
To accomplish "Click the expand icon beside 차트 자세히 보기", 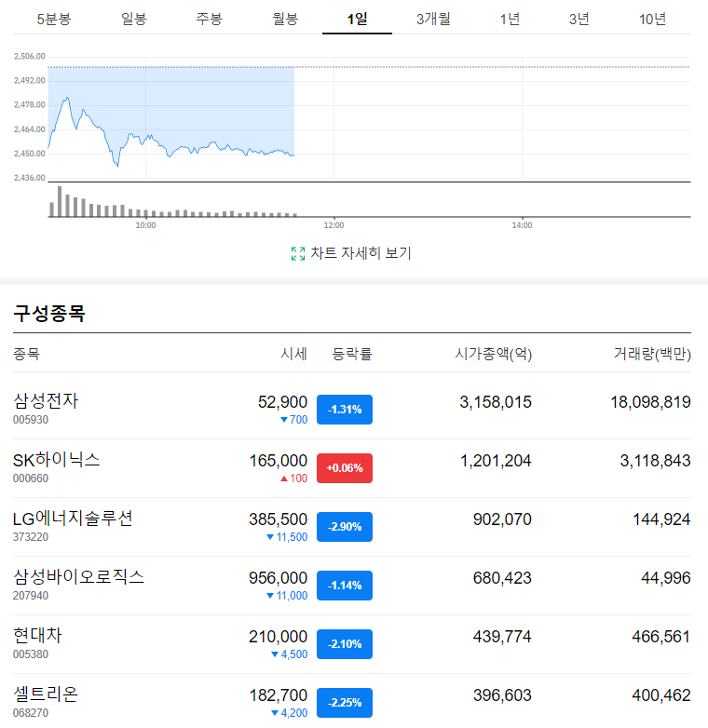I will (x=298, y=253).
